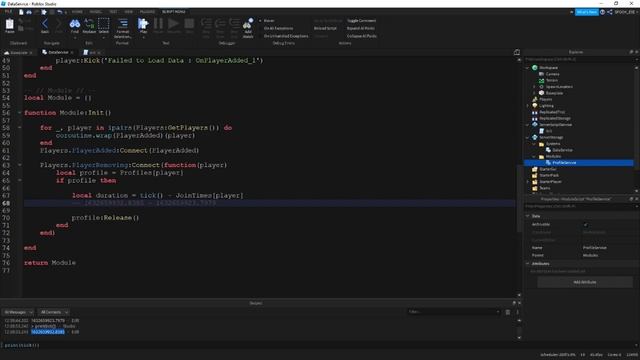
Task: Click the What's New button
Action: [587, 12]
